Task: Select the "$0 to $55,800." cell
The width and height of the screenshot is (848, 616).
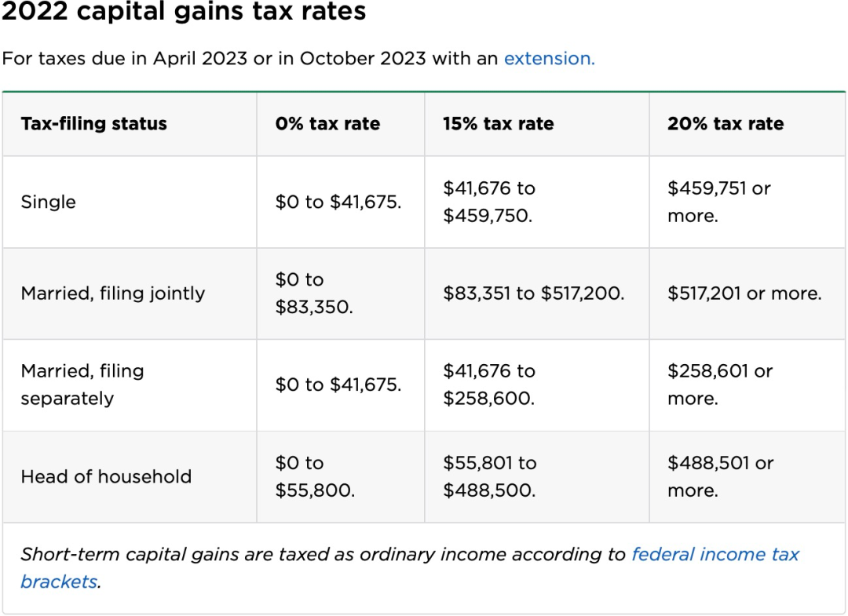Action: tap(314, 476)
